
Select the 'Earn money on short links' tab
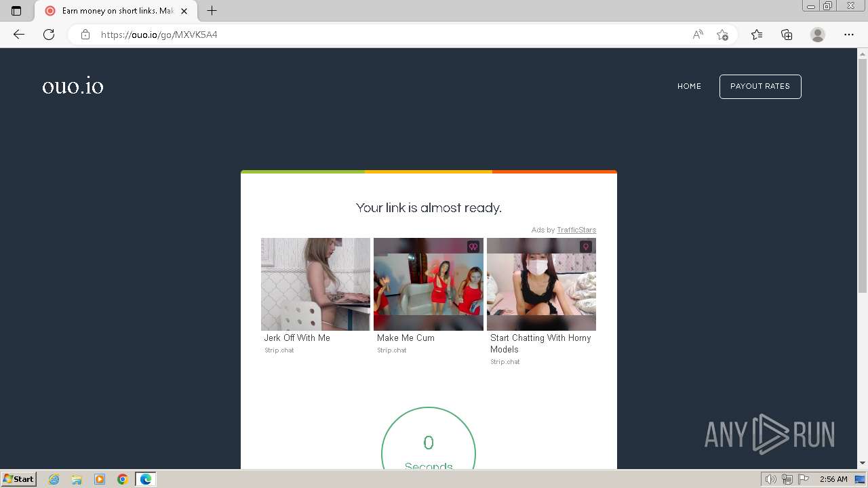[115, 11]
